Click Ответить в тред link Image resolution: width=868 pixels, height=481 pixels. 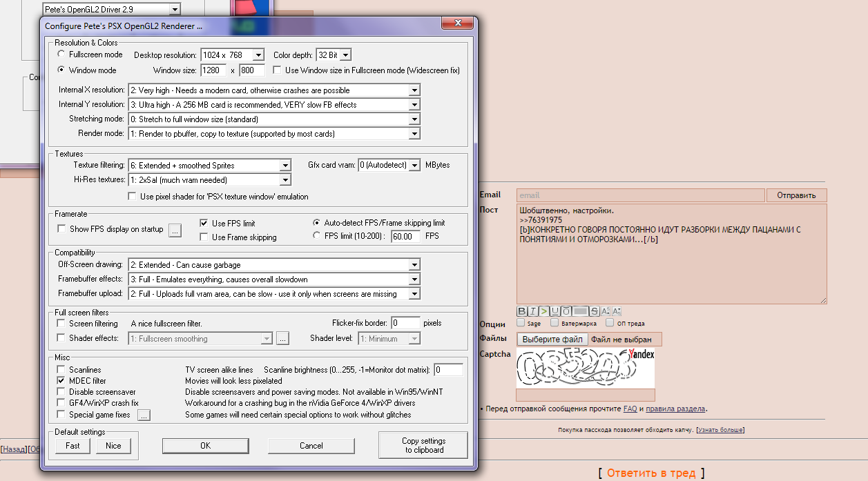(x=653, y=473)
